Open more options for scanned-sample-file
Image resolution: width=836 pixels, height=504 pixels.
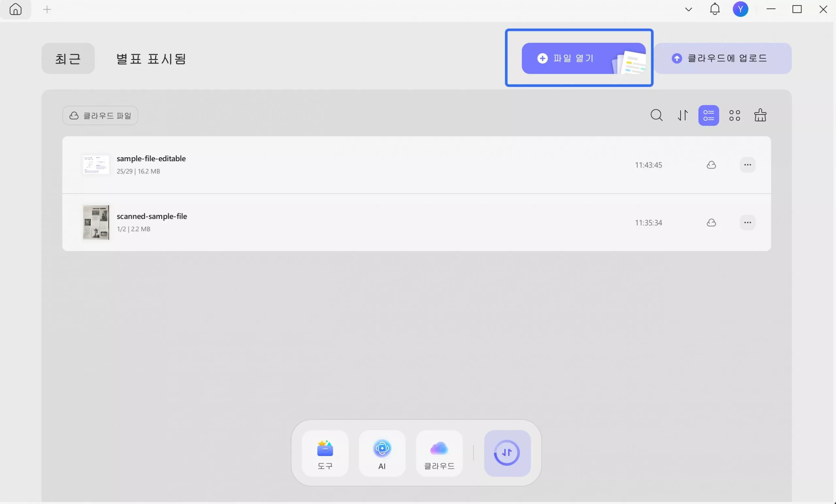747,223
